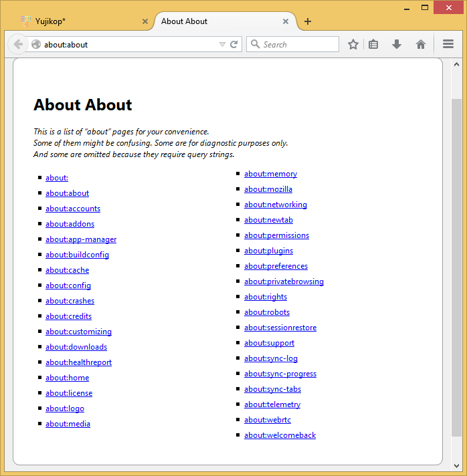Click the about:logo link

(x=65, y=408)
